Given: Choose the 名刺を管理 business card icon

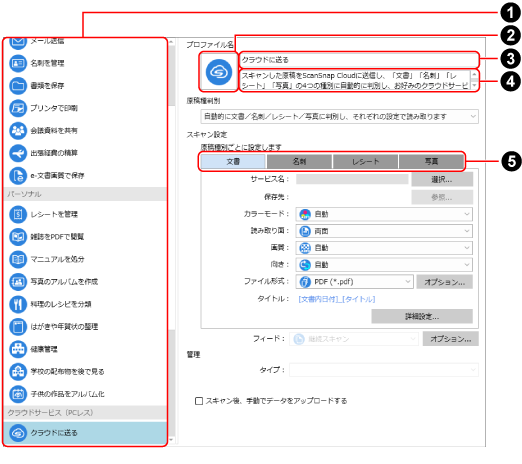Looking at the screenshot, I should coord(18,63).
